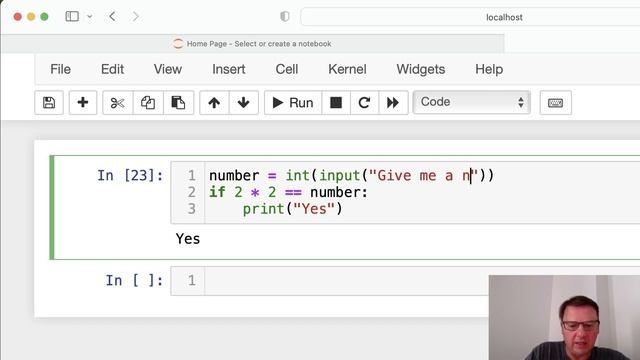Switch to Home Page notebook tab
The width and height of the screenshot is (640, 360).
(252, 44)
